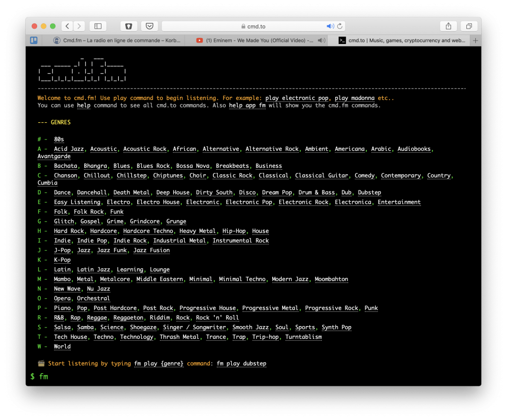507x420 pixels.
Task: Click the Pocket save extension icon
Action: coord(150,26)
